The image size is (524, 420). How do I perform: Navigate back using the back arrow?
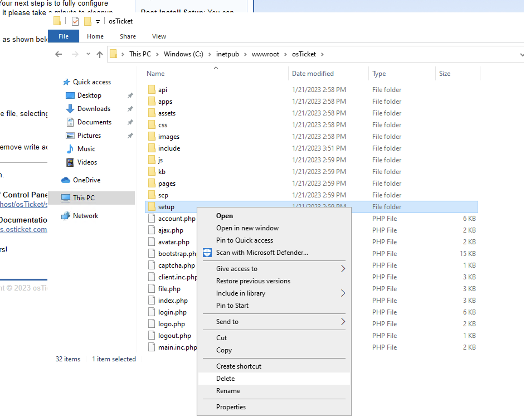58,54
